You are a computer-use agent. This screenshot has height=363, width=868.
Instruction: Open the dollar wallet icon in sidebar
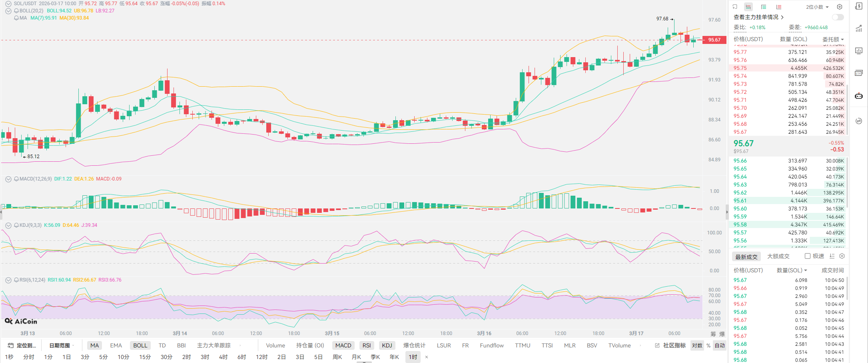tap(859, 6)
